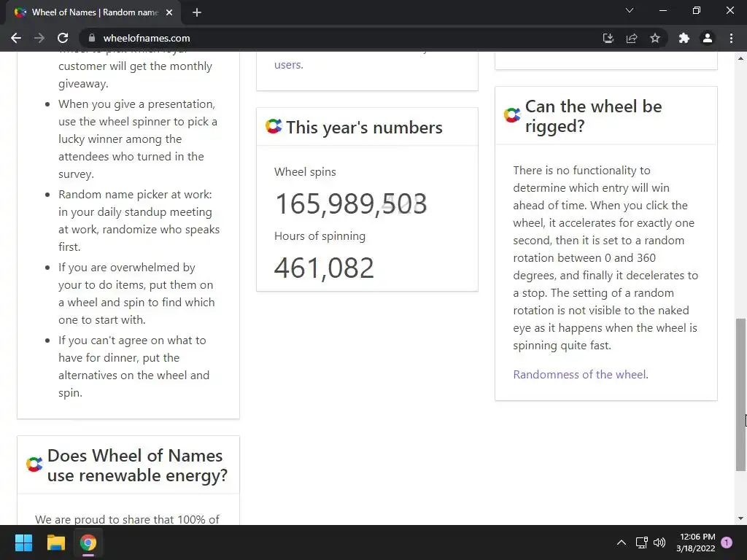Click the install app icon in address bar
Viewport: 747px width, 560px height.
click(x=608, y=38)
